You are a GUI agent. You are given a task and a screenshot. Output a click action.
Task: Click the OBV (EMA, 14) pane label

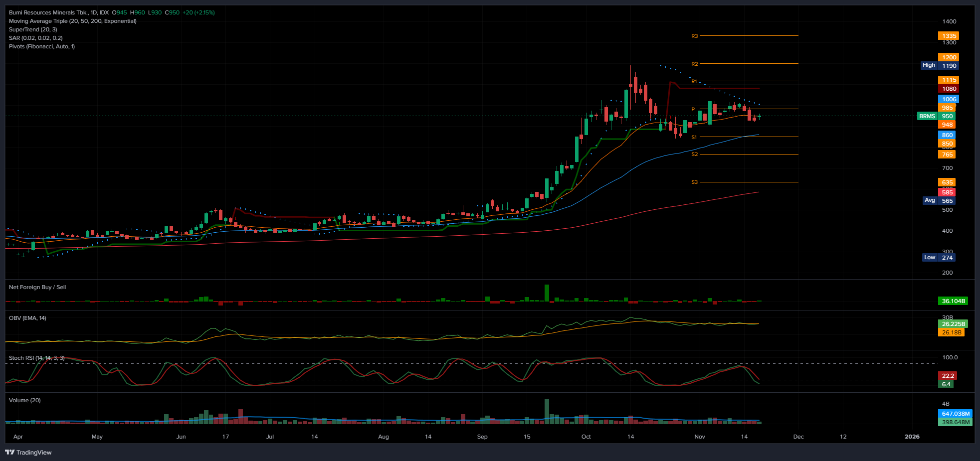click(27, 318)
